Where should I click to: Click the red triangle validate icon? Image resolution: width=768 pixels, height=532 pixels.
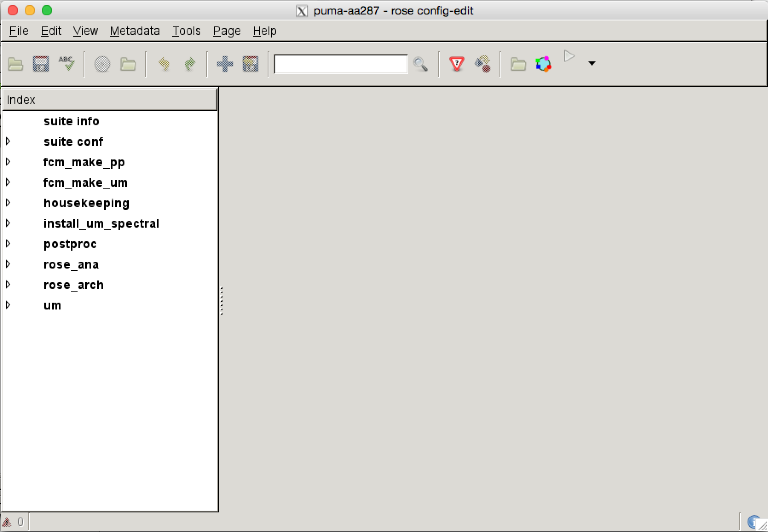(457, 64)
